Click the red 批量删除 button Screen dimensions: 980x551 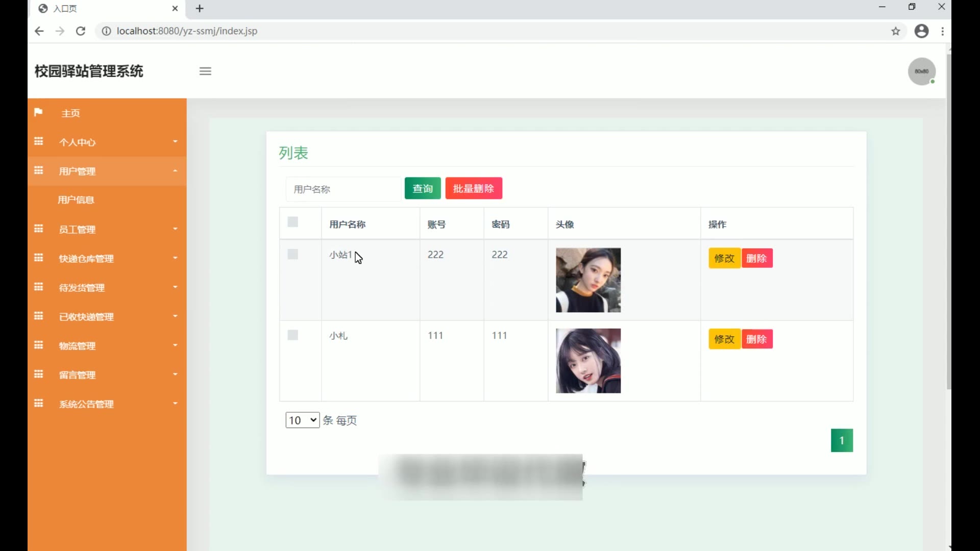[x=473, y=189]
